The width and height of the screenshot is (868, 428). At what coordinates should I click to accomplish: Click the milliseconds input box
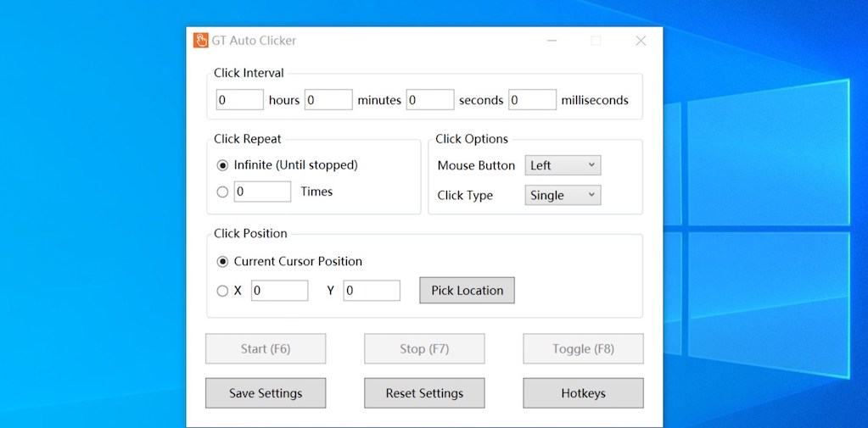coord(532,100)
